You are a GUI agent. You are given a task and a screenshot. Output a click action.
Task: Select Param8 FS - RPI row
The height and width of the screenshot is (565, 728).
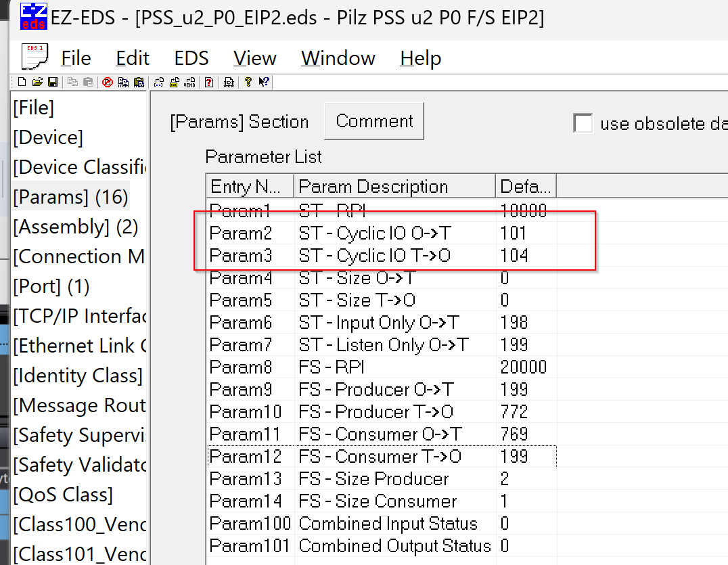tap(382, 367)
